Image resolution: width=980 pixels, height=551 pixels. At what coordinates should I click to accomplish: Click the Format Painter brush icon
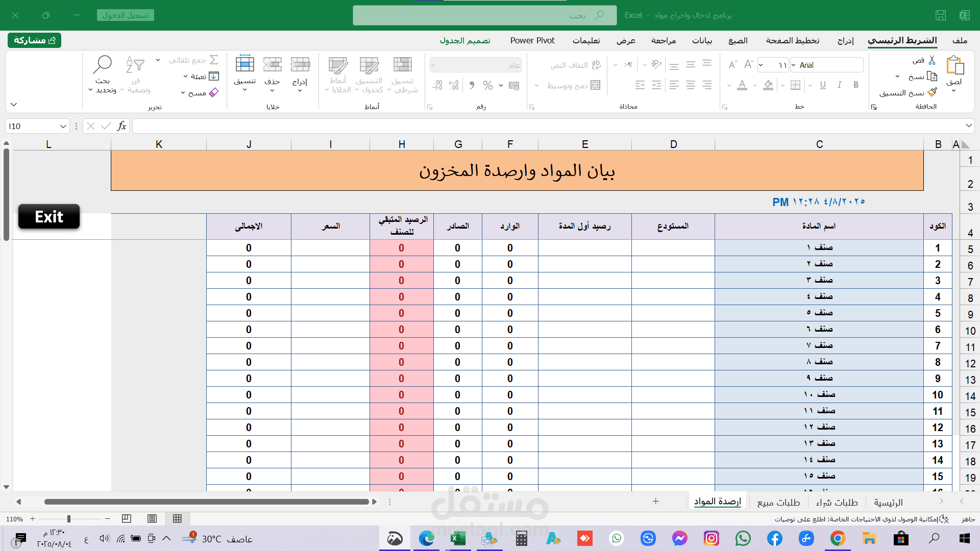[x=932, y=92]
